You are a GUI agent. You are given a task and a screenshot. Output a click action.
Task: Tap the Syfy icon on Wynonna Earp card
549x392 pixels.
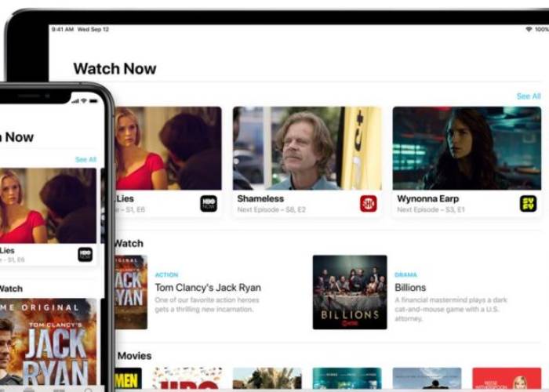click(x=528, y=204)
